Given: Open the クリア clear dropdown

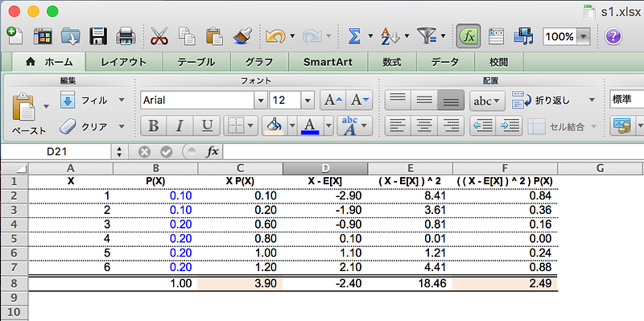Looking at the screenshot, I should click(122, 126).
